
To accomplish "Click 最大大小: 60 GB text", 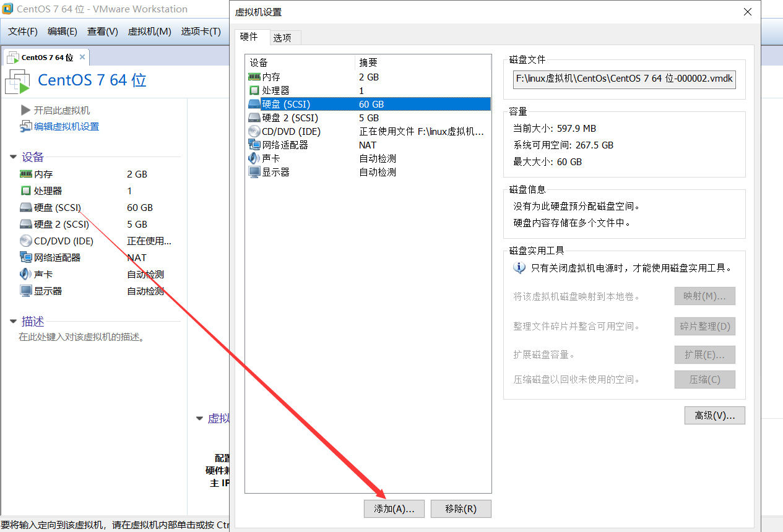I will 548,162.
